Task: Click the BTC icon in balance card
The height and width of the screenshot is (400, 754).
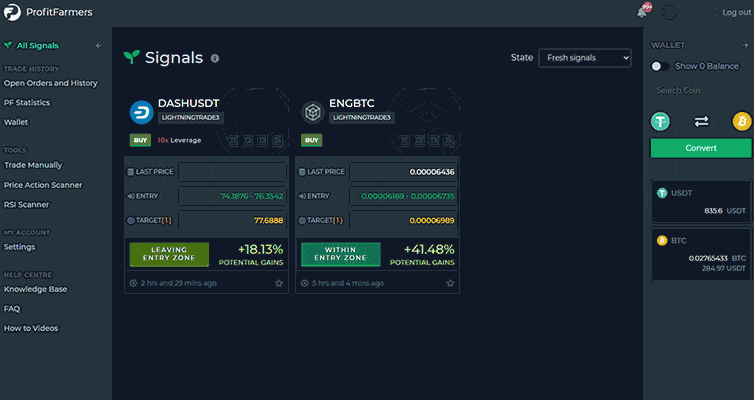Action: (662, 240)
